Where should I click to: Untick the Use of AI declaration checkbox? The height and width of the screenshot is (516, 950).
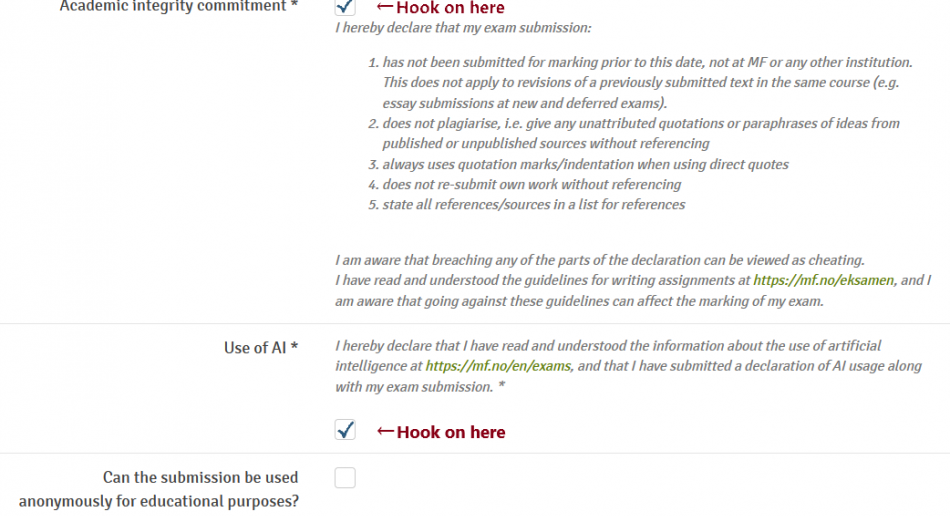pos(345,431)
